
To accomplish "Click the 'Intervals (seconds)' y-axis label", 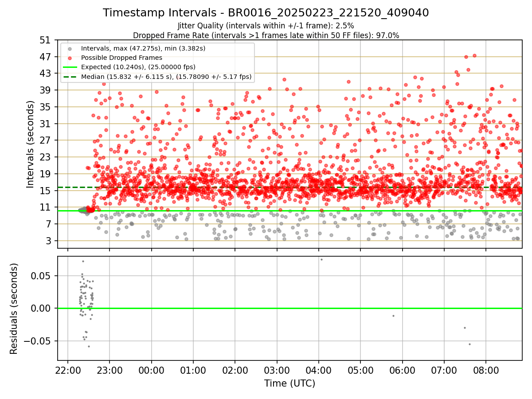I will point(30,144).
